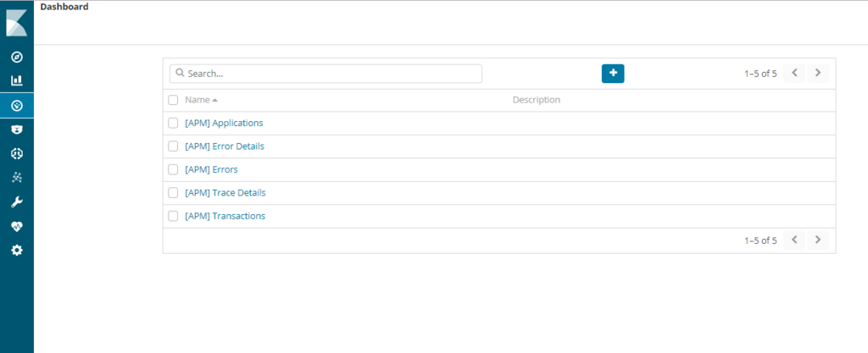Screen dimensions: 868x353
Task: Open Discover via the compass icon
Action: click(x=17, y=57)
